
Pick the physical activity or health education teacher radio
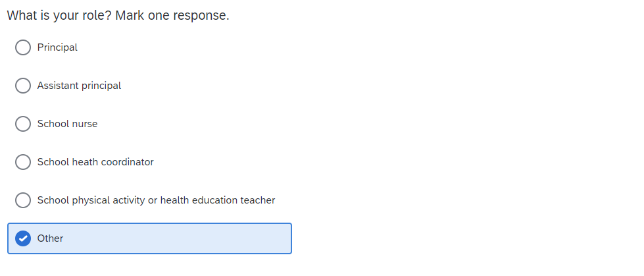click(23, 200)
